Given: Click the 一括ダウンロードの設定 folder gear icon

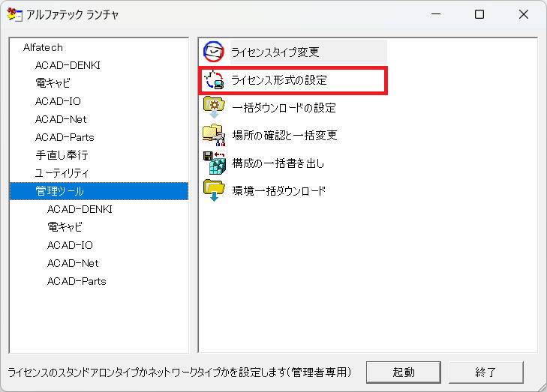Looking at the screenshot, I should pos(214,107).
